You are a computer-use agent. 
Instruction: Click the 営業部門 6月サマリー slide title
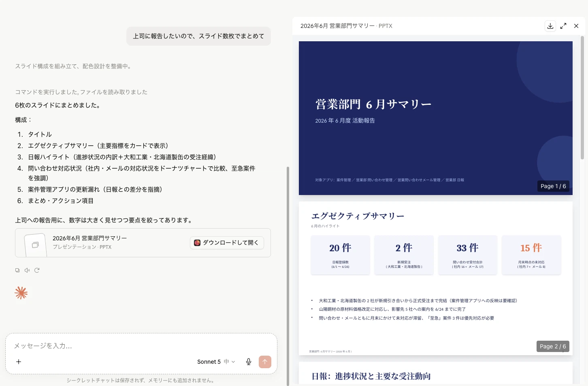(x=373, y=104)
